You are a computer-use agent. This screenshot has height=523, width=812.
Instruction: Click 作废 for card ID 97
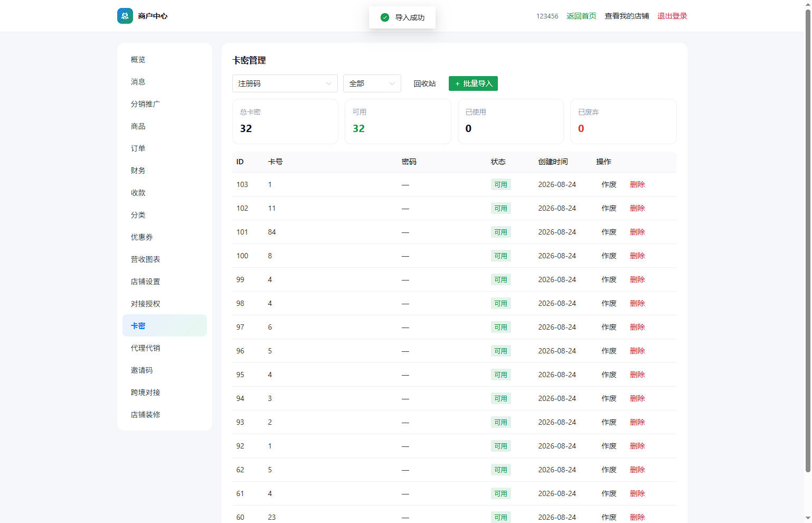[x=609, y=327]
